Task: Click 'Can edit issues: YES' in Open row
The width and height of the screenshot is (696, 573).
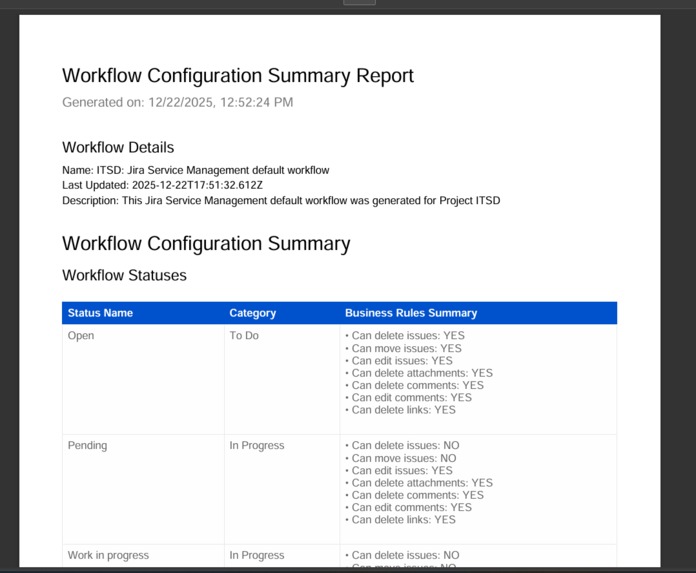Action: point(399,361)
